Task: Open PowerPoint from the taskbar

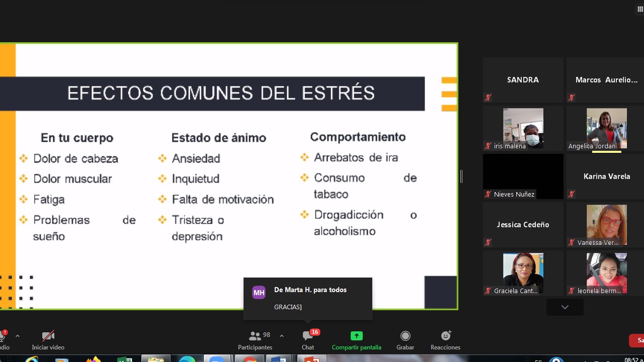Action: [x=312, y=359]
